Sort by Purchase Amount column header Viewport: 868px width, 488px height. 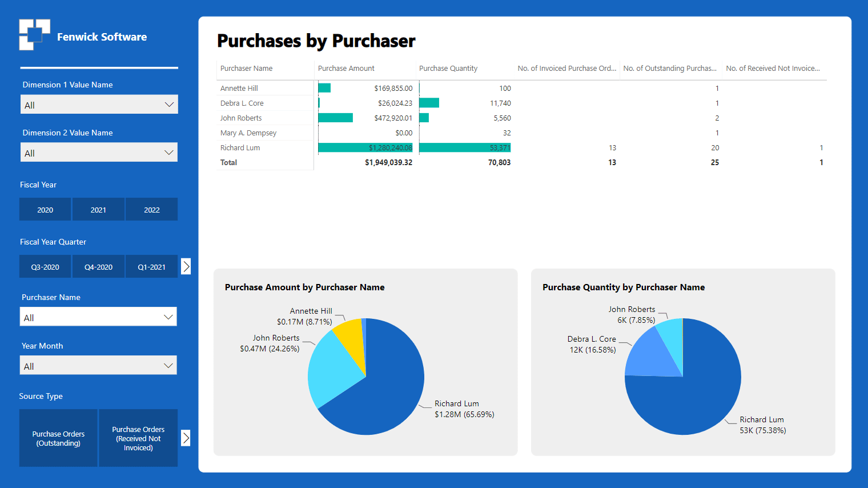tap(346, 69)
